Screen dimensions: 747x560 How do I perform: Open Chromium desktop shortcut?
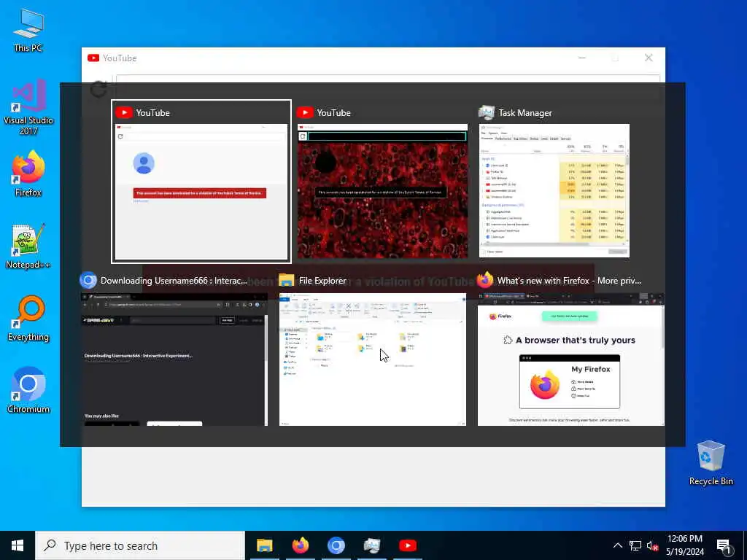point(28,391)
